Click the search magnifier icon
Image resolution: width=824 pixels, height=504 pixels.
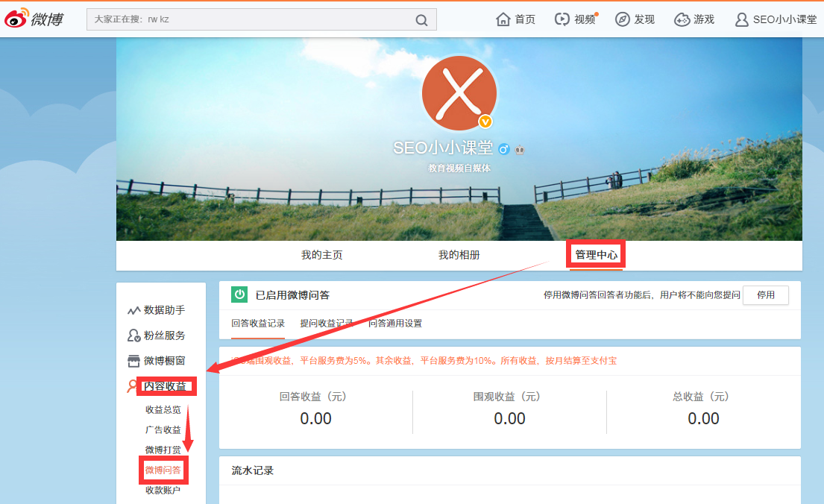pos(421,20)
